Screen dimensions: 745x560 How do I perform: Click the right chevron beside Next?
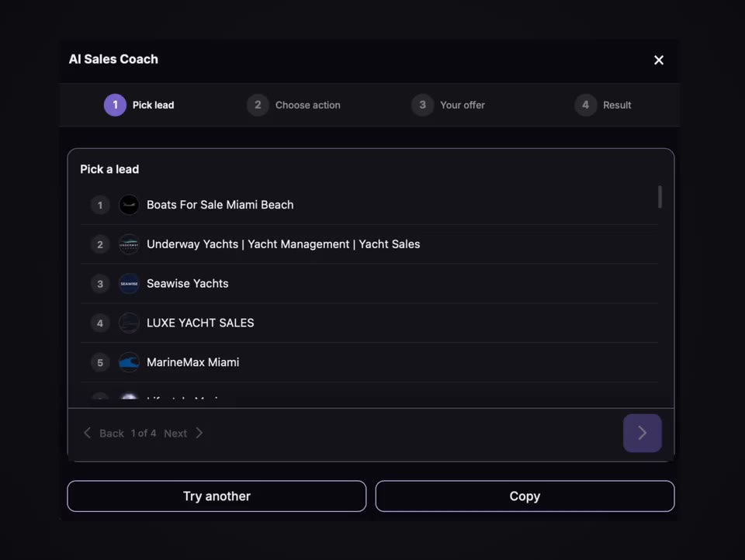tap(199, 433)
